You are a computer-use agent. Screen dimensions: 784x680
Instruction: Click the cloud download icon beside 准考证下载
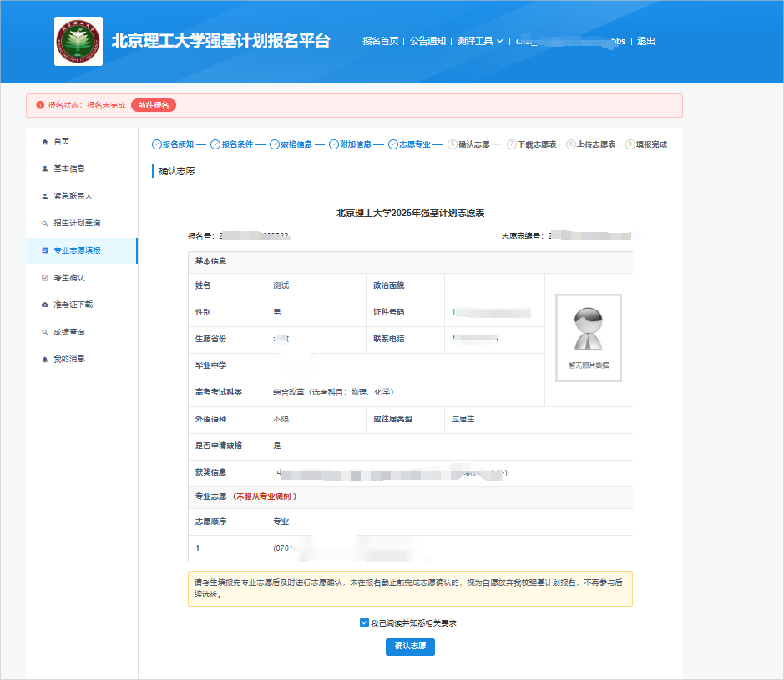click(45, 305)
